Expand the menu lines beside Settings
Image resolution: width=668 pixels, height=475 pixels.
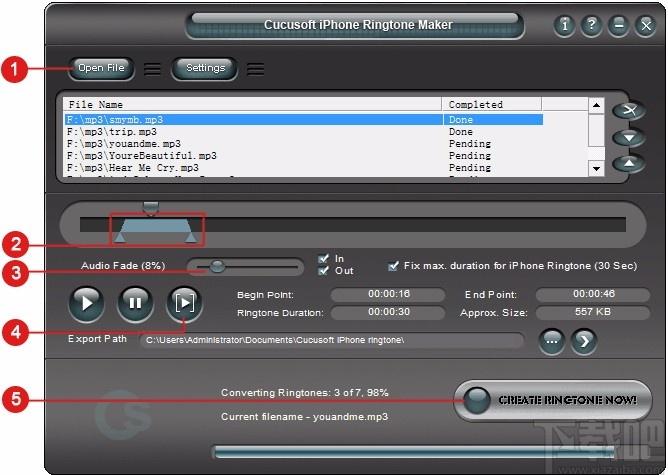255,69
